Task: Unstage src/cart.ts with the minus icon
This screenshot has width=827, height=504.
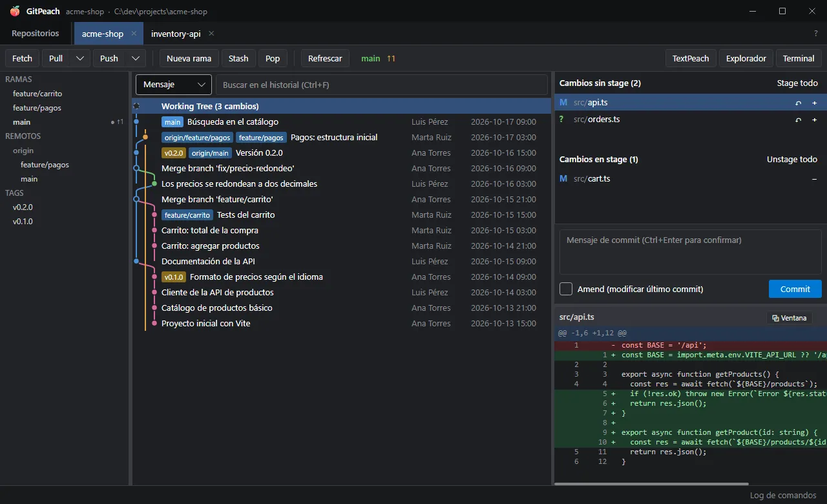Action: [814, 179]
